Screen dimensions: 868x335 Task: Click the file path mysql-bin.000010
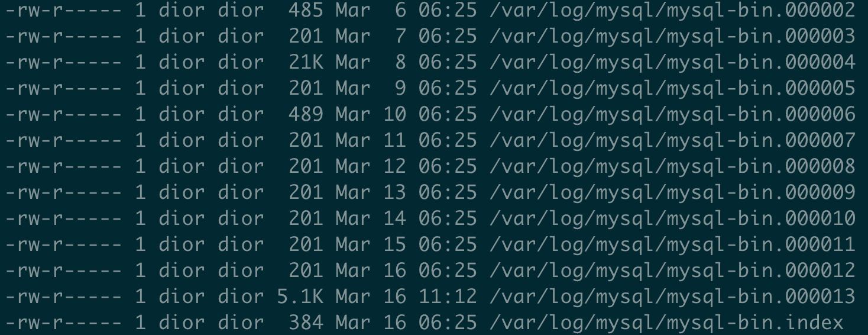pos(672,219)
